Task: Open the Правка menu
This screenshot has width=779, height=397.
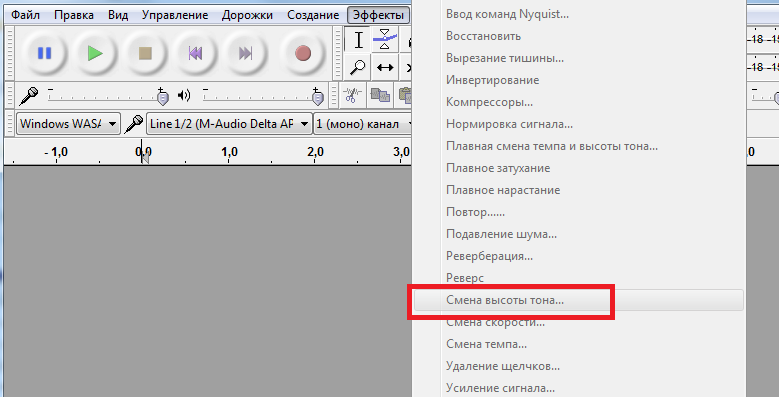Action: [74, 15]
